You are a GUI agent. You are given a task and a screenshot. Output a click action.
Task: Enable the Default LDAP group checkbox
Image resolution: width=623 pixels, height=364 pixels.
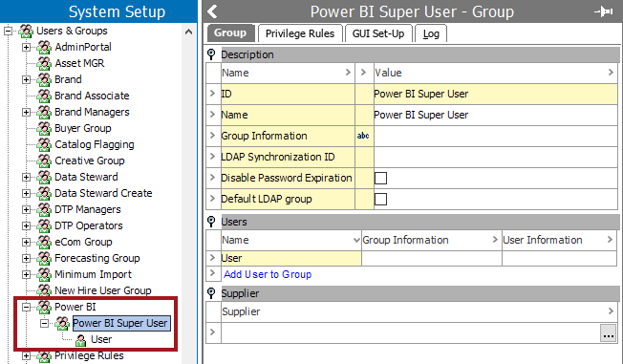(380, 199)
